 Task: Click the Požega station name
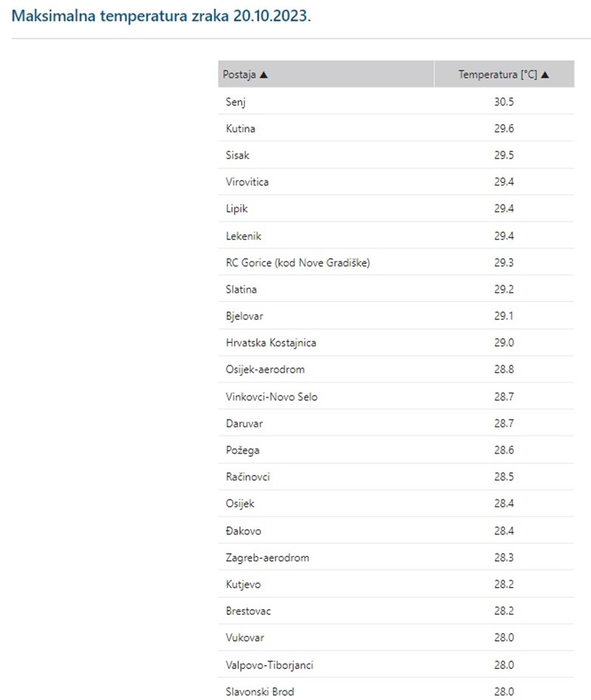coord(242,450)
